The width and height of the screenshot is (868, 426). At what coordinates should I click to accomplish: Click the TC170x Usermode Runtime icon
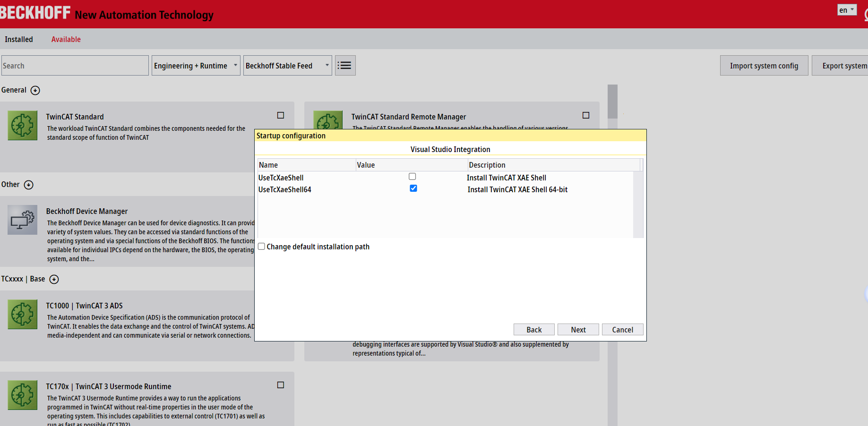point(22,395)
